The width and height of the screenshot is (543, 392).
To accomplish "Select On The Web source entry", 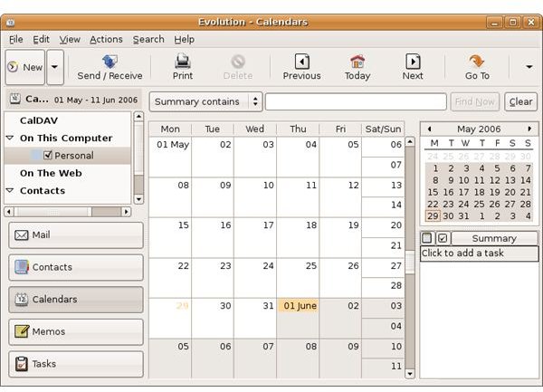I will [x=51, y=173].
